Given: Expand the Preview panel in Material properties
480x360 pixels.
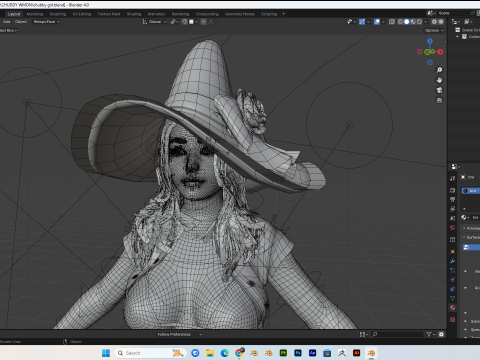Looking at the screenshot, I should [x=464, y=228].
